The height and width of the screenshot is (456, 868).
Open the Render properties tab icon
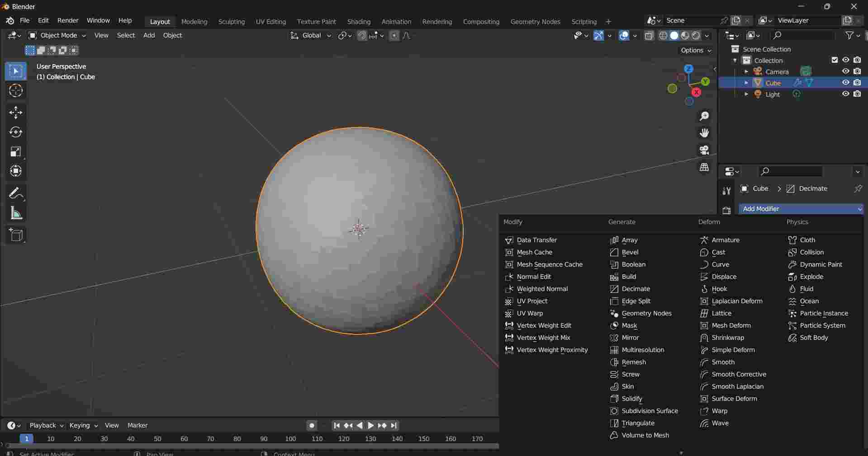point(726,210)
